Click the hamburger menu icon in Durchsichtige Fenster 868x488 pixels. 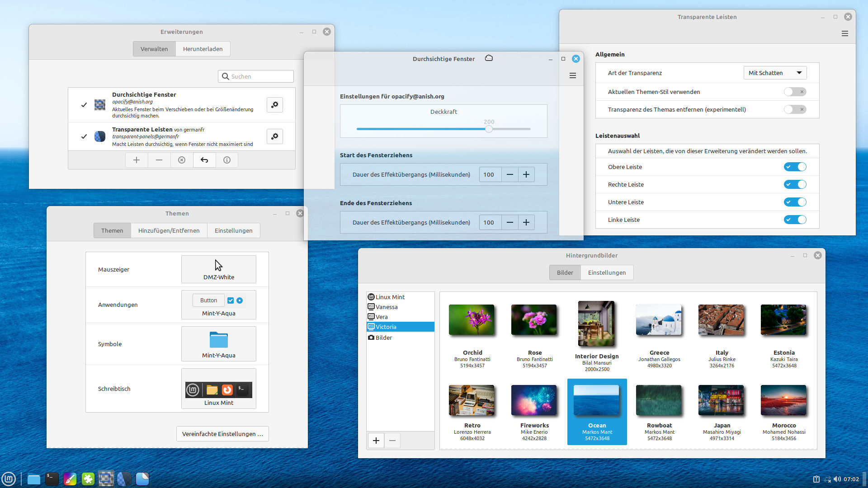pos(572,75)
